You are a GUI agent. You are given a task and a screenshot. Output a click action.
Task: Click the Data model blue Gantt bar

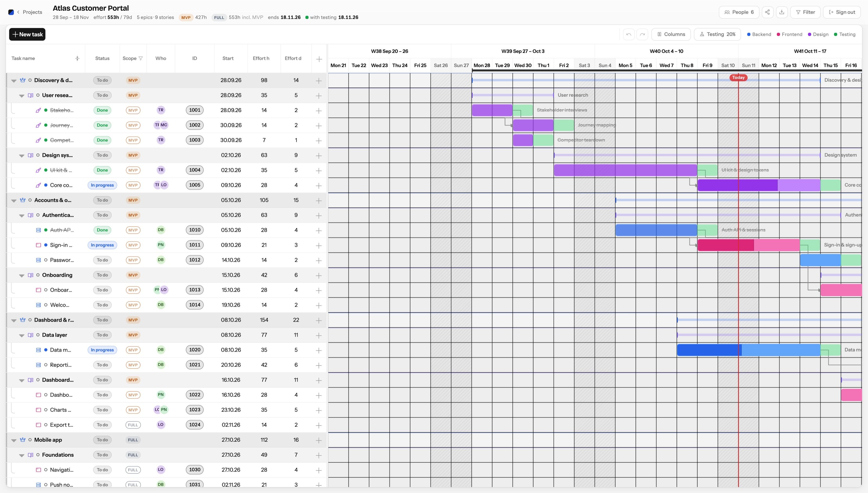tap(748, 350)
